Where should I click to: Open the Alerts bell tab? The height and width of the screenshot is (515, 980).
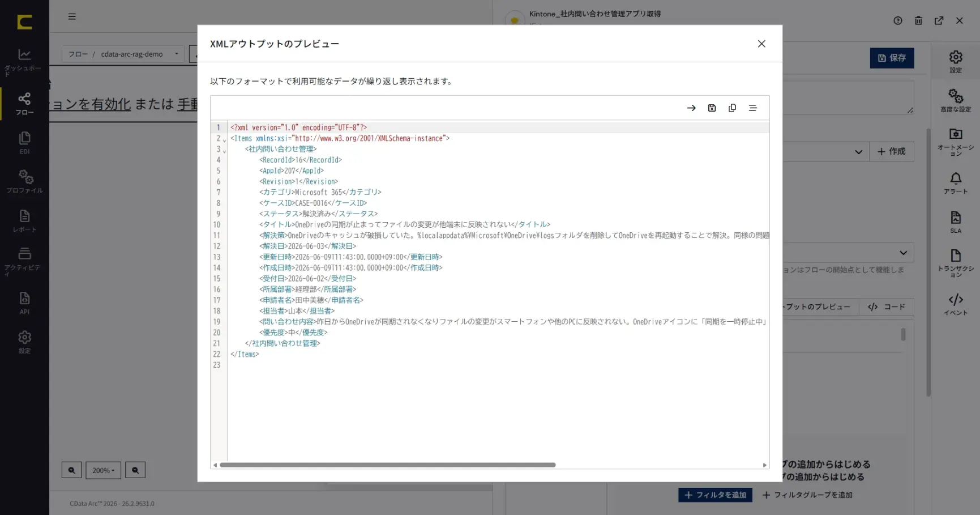pyautogui.click(x=956, y=183)
